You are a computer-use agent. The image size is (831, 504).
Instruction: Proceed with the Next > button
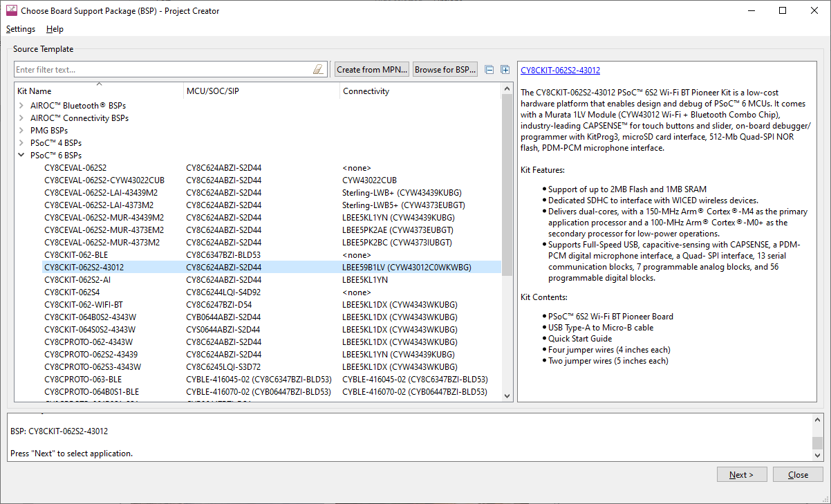743,475
